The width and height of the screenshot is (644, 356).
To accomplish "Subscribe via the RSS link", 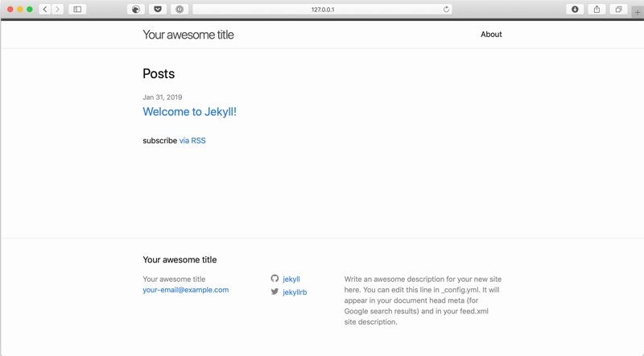I will point(192,140).
